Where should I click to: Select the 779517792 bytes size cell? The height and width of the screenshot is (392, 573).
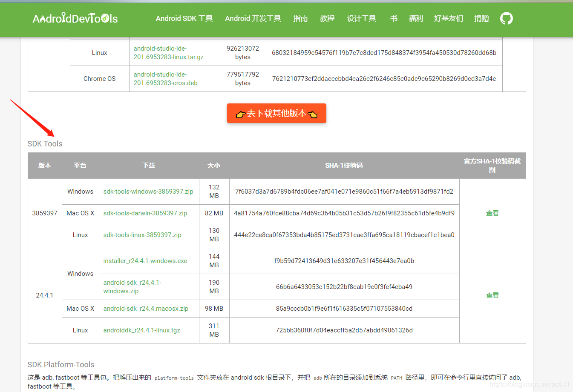(243, 79)
